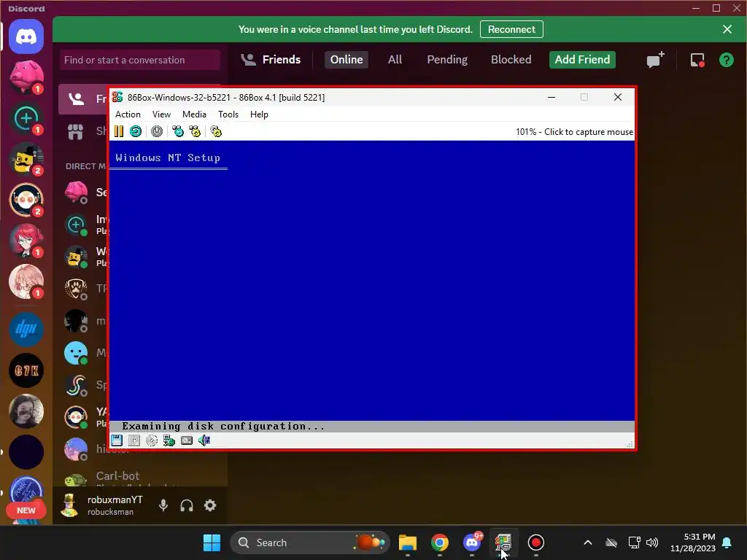747x560 pixels.
Task: Open the Shop row icon in Discord sidebar
Action: click(x=75, y=131)
